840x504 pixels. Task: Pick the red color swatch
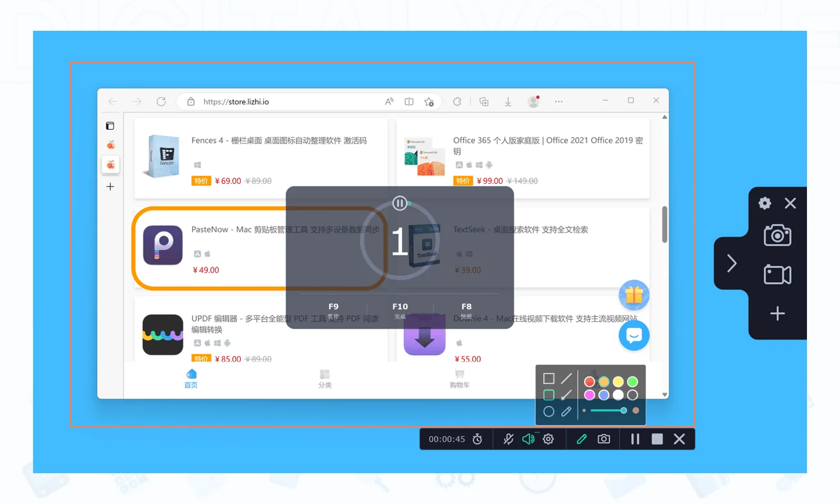point(589,382)
